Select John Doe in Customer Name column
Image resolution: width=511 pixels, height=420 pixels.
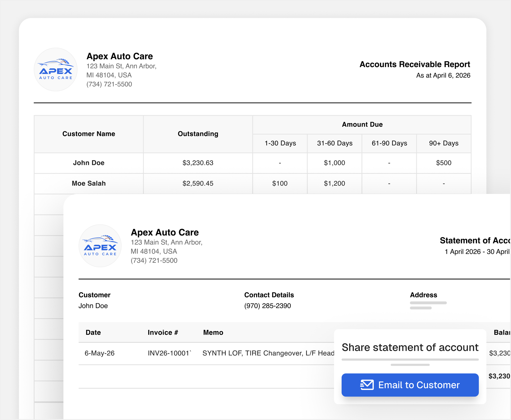[88, 163]
